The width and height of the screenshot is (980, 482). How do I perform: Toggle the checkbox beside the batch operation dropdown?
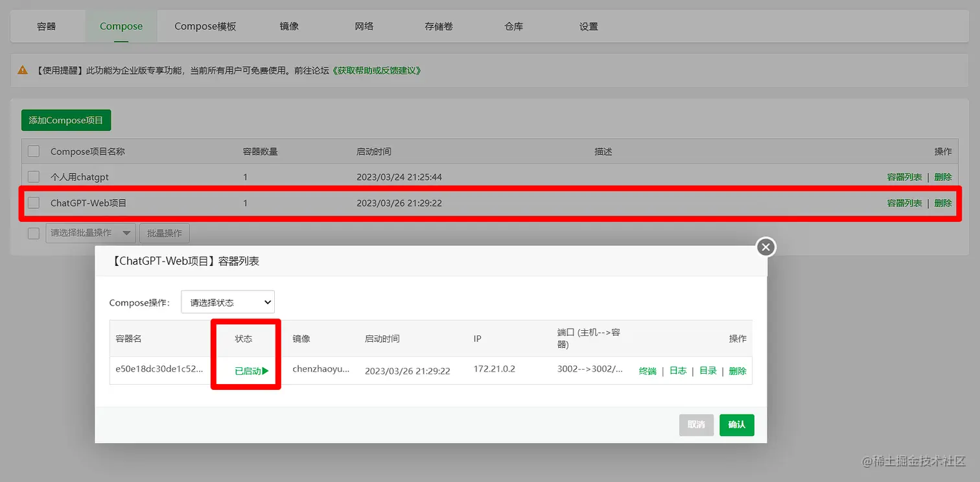pos(34,233)
